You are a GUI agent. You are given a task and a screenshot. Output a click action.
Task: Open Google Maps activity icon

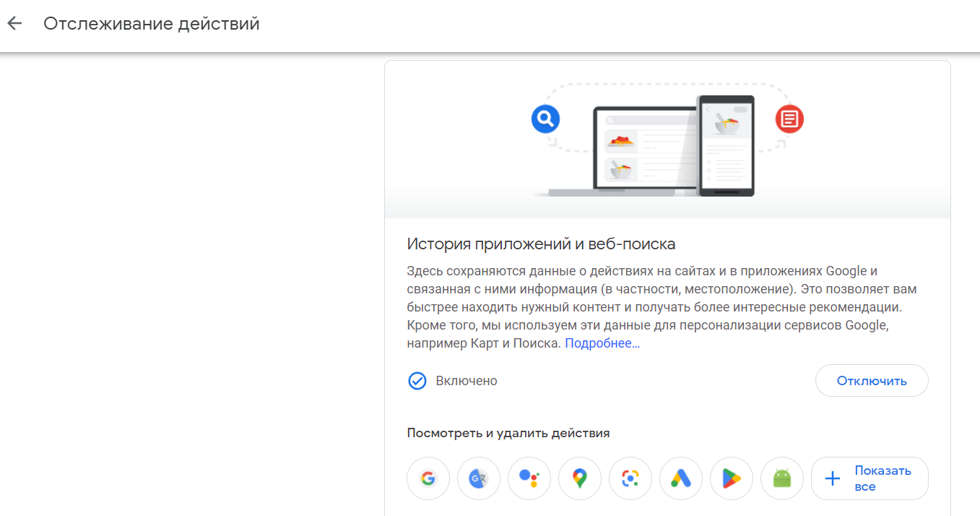point(580,478)
